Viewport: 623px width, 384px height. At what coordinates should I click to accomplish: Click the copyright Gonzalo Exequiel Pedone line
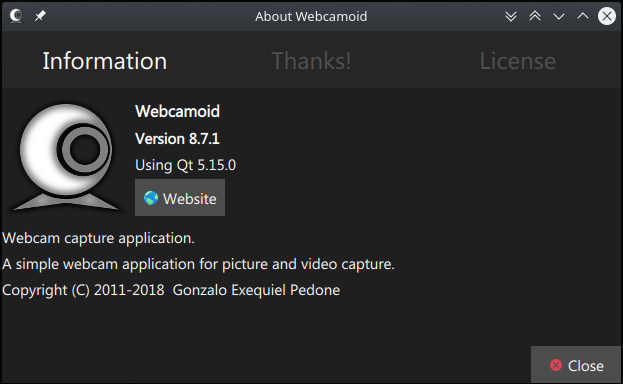click(171, 290)
